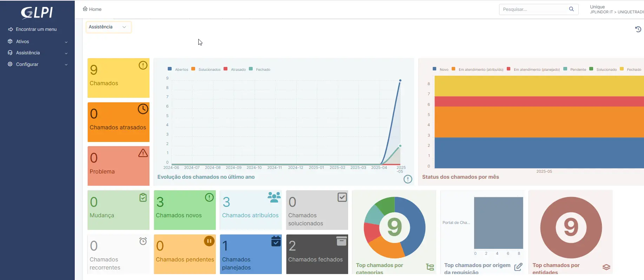
Task: Open Encontrar um menu
Action: point(36,29)
